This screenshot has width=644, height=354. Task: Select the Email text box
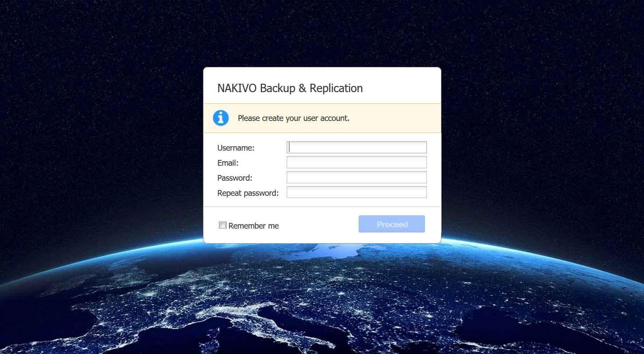pos(357,162)
